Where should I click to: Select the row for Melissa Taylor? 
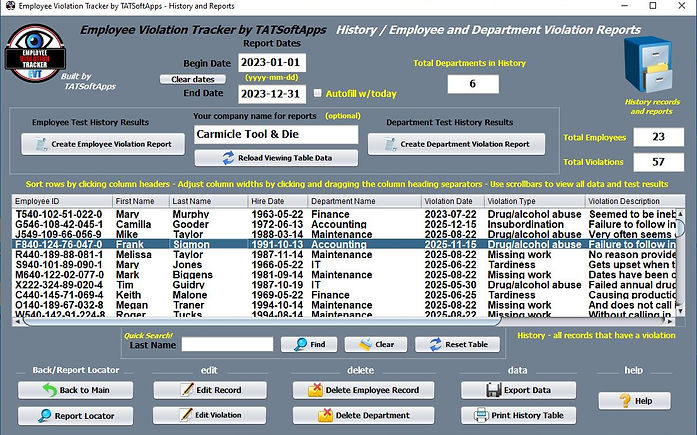click(x=344, y=255)
